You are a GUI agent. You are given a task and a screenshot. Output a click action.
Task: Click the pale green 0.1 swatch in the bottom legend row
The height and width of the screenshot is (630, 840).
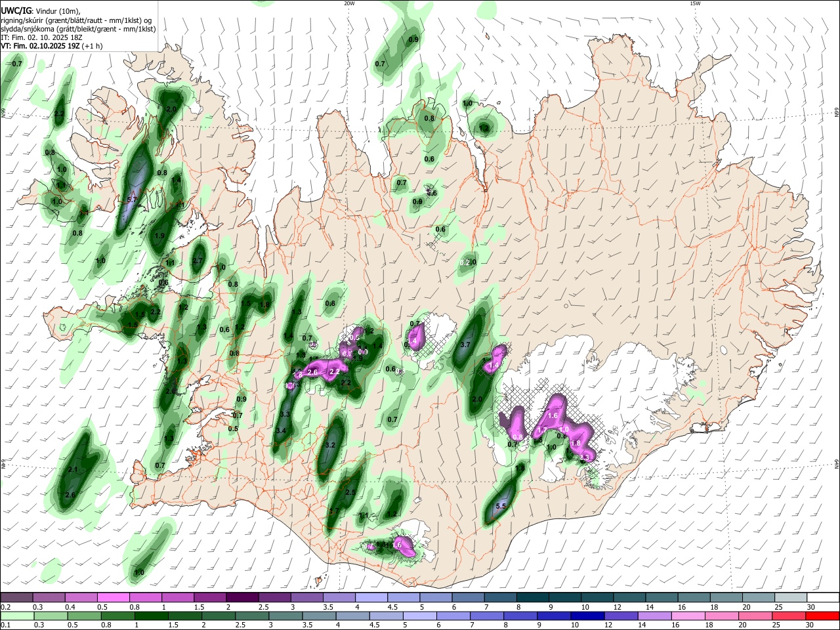pos(17,616)
